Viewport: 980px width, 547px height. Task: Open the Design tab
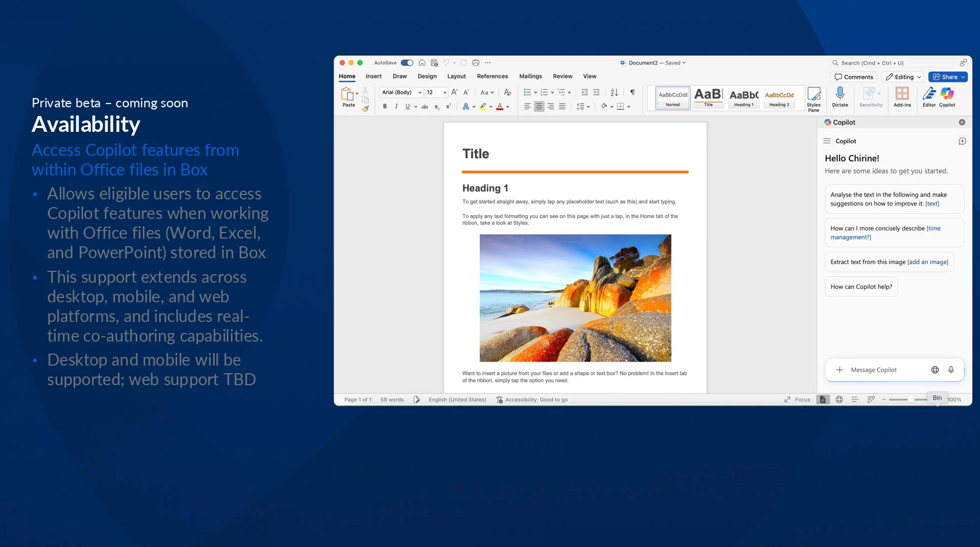pos(427,76)
